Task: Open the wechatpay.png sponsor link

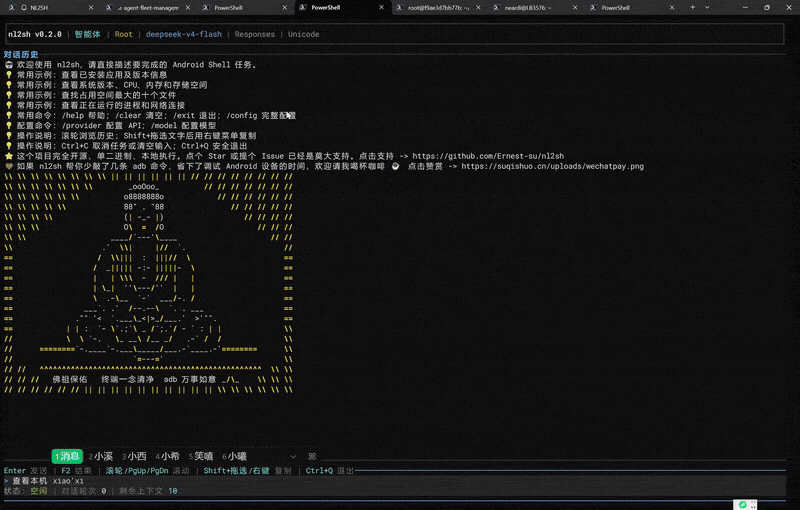Action: point(553,166)
